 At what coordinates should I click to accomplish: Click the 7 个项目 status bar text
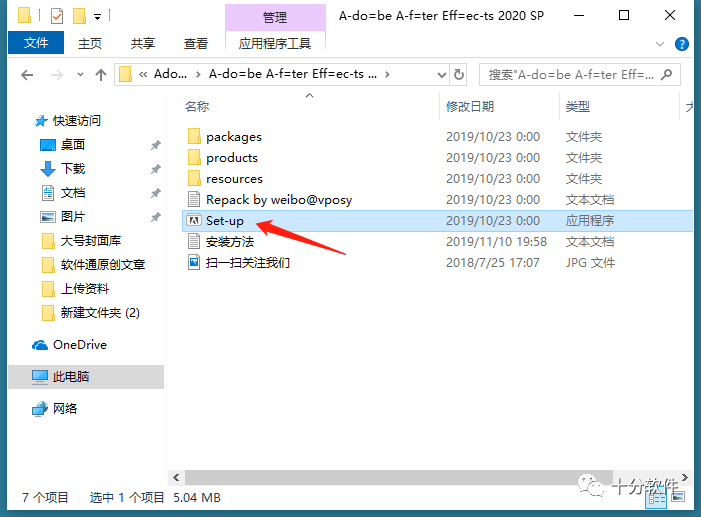tap(45, 497)
